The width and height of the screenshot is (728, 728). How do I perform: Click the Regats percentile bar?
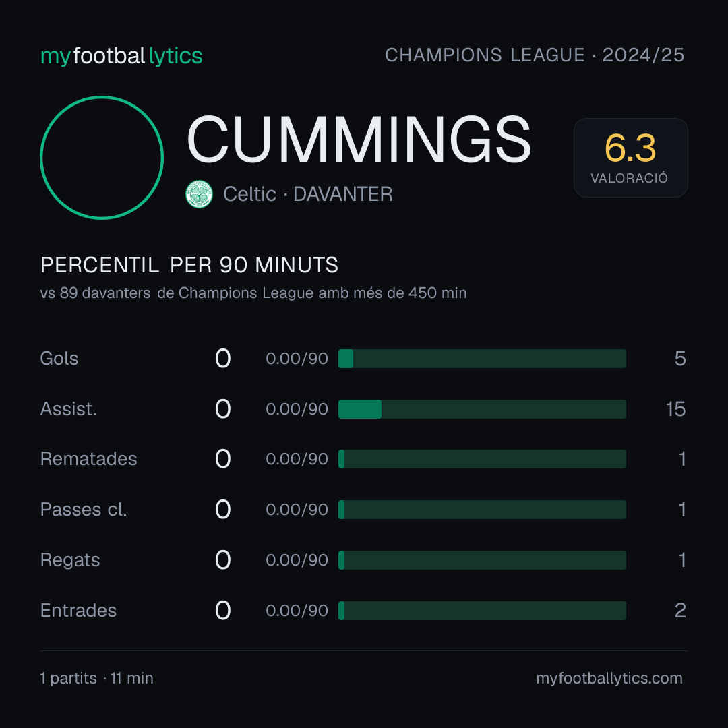pyautogui.click(x=482, y=560)
